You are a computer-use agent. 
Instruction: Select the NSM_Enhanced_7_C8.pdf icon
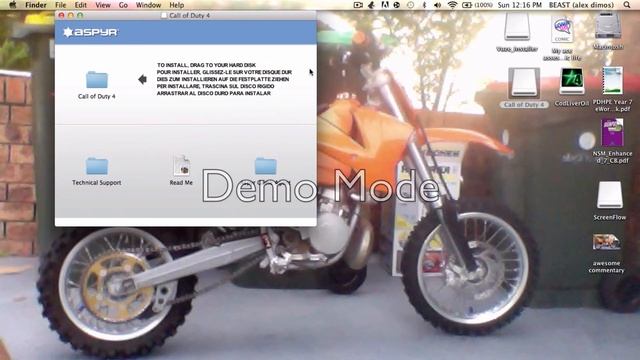(x=612, y=133)
